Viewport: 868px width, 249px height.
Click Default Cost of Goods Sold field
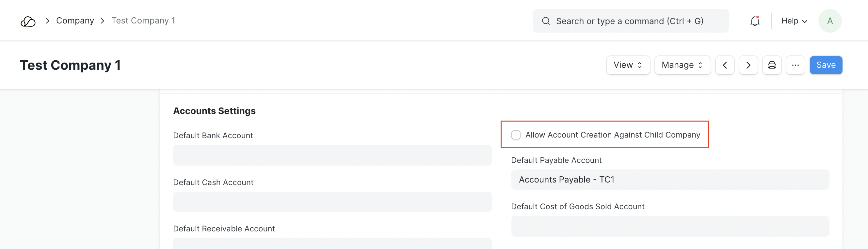tap(670, 226)
